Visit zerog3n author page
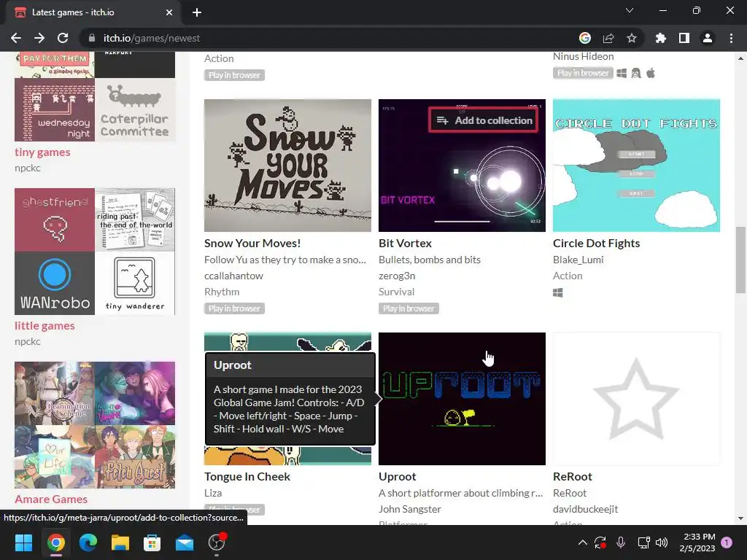 397,276
